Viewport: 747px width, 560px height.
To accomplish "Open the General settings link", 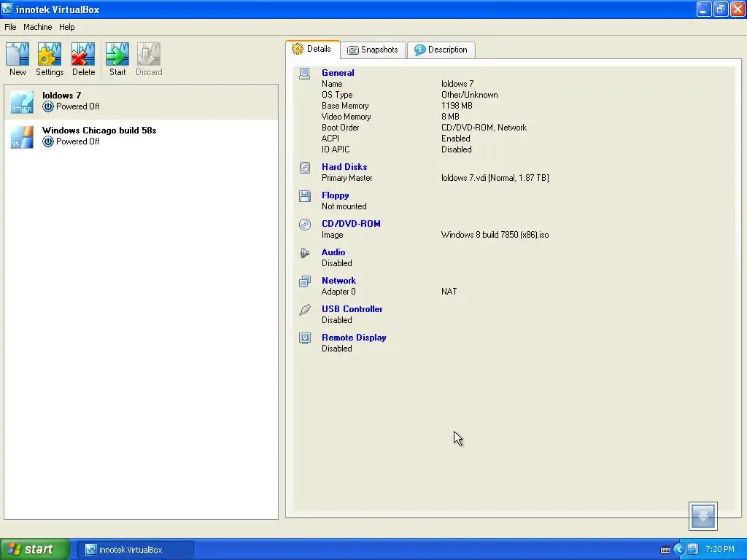I will (x=338, y=73).
